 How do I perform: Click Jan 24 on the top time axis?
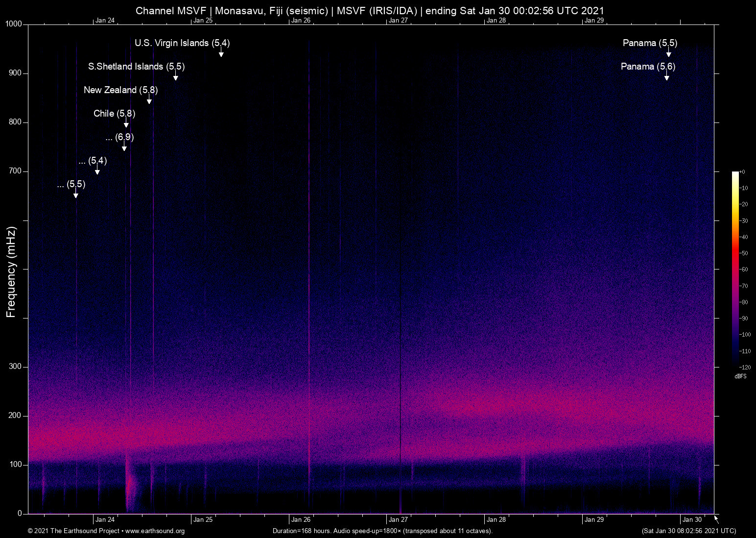(105, 21)
